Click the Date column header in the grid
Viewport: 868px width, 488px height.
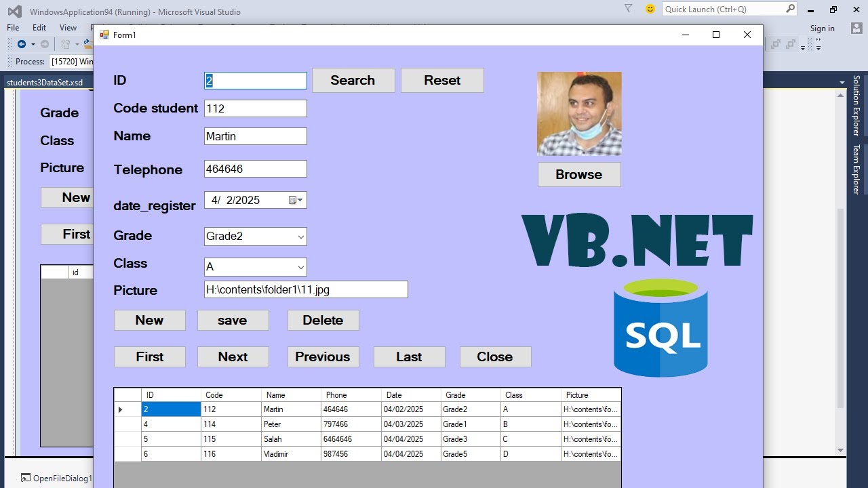[x=411, y=395]
